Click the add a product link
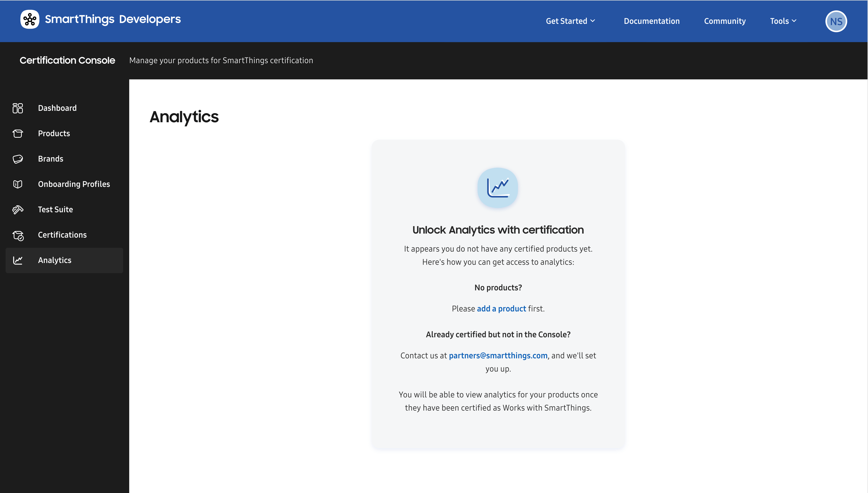The image size is (868, 493). coord(501,309)
